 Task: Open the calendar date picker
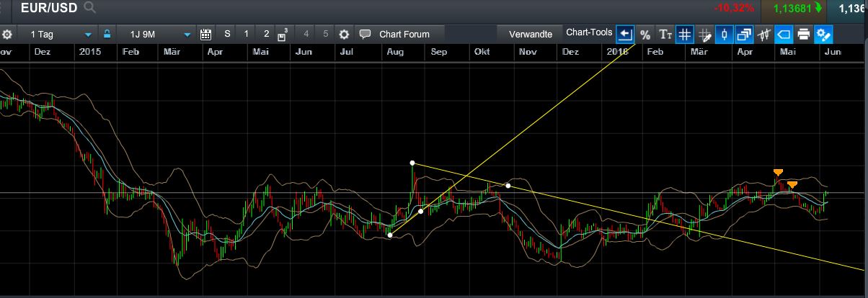pyautogui.click(x=205, y=34)
